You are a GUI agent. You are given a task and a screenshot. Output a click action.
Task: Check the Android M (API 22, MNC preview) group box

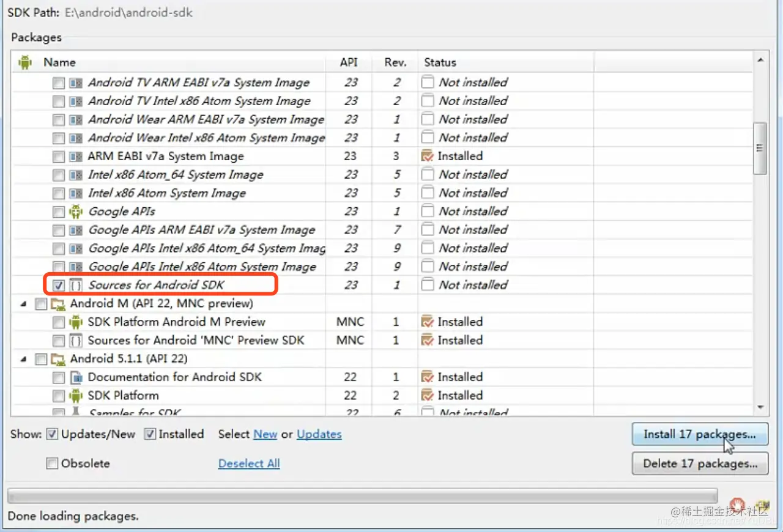pos(41,303)
